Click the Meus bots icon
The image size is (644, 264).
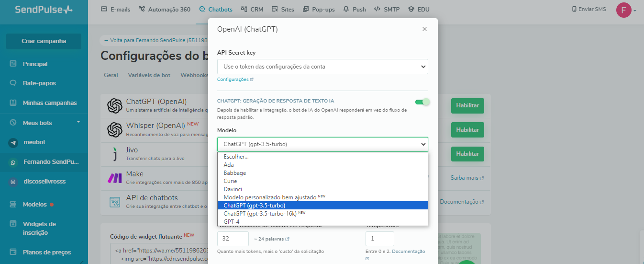(x=13, y=123)
